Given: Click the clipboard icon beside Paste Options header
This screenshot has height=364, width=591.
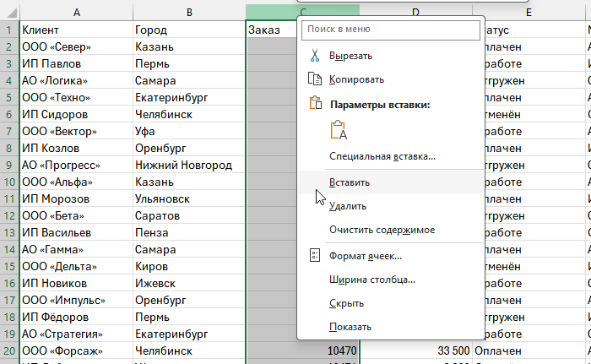Looking at the screenshot, I should [x=316, y=105].
